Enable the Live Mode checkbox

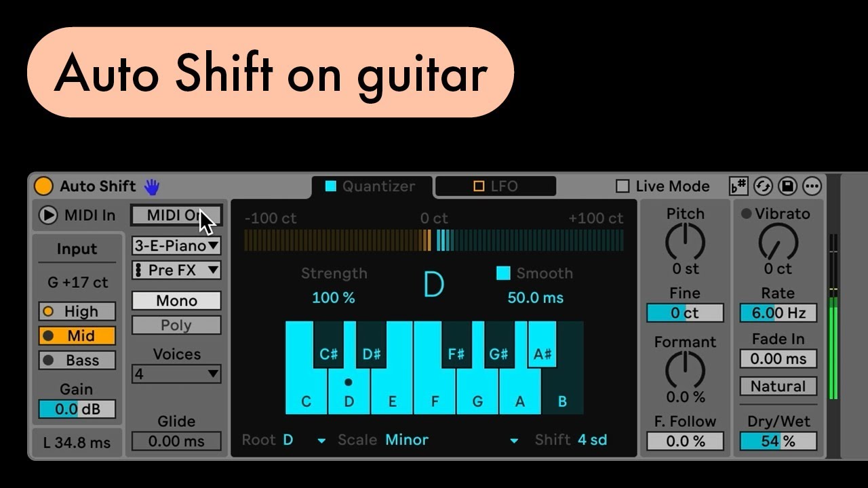(622, 186)
